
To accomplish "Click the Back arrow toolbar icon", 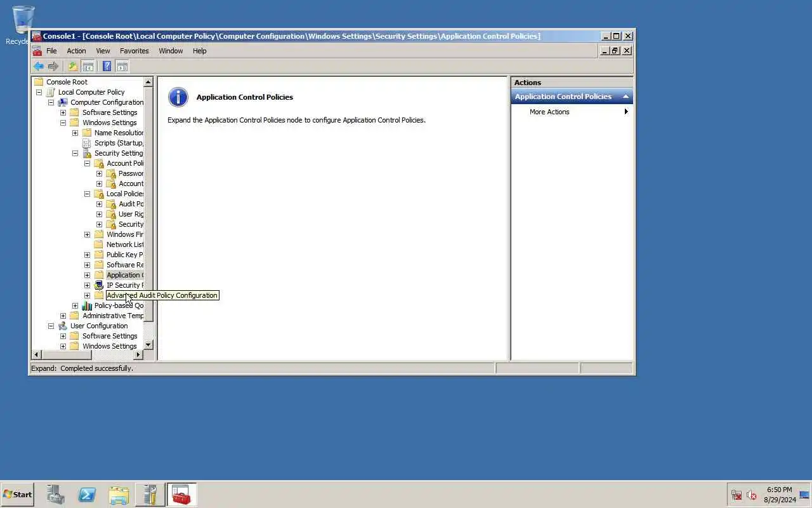I will [39, 66].
